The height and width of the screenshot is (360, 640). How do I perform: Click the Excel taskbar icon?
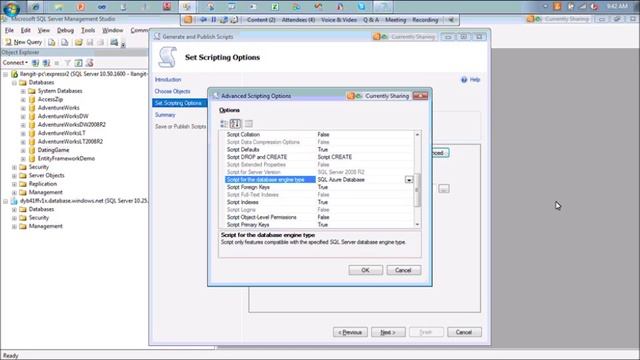[275, 7]
